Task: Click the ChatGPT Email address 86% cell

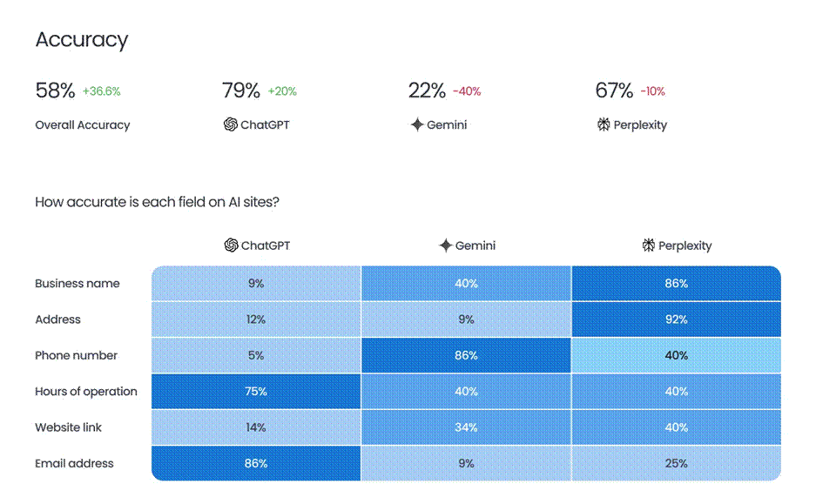Action: pos(256,463)
